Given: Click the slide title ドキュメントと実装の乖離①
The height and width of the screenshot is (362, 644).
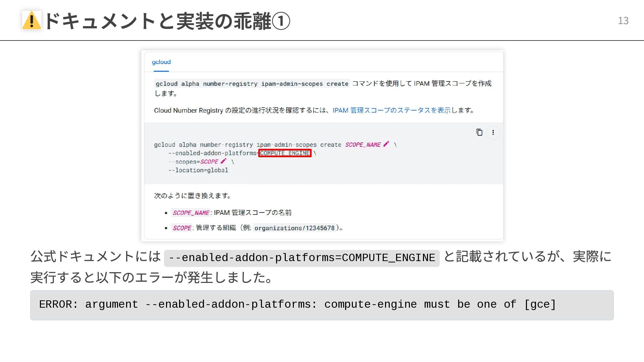Looking at the screenshot, I should pyautogui.click(x=167, y=21).
